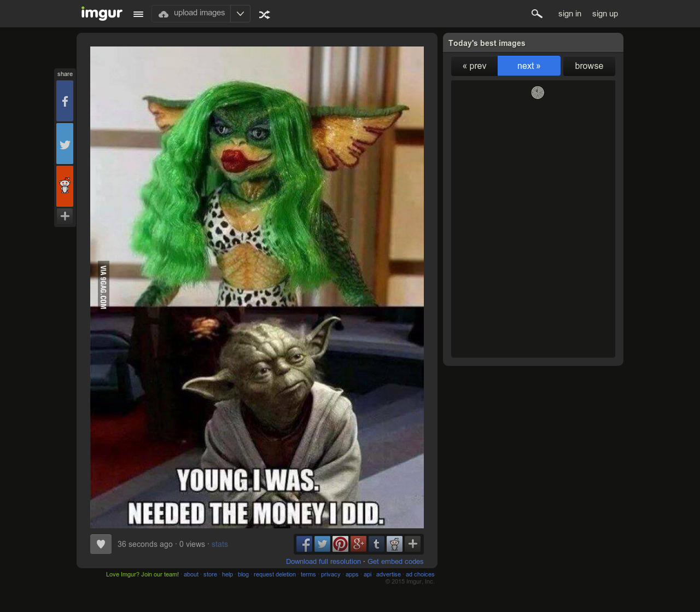Click the 0 views count text
The width and height of the screenshot is (700, 612).
point(192,544)
